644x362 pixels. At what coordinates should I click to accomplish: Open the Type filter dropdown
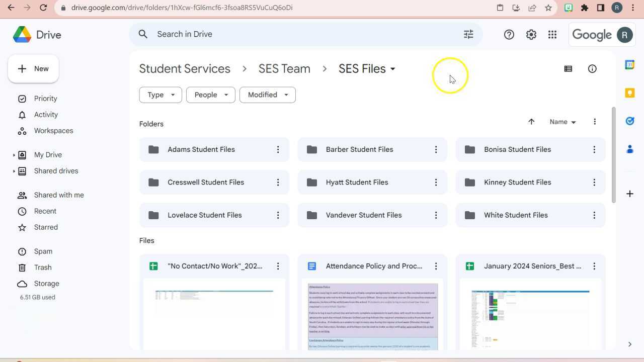pos(160,95)
